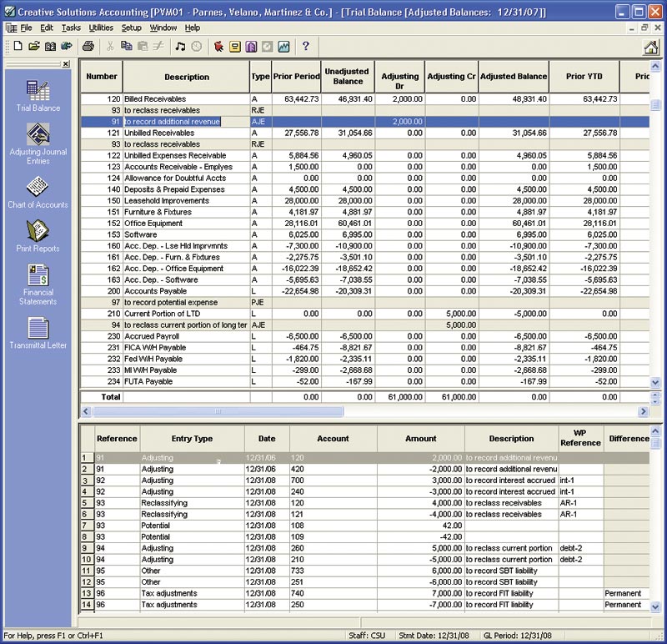Open Print Reports in sidebar
This screenshot has height=644, width=667.
(x=38, y=236)
